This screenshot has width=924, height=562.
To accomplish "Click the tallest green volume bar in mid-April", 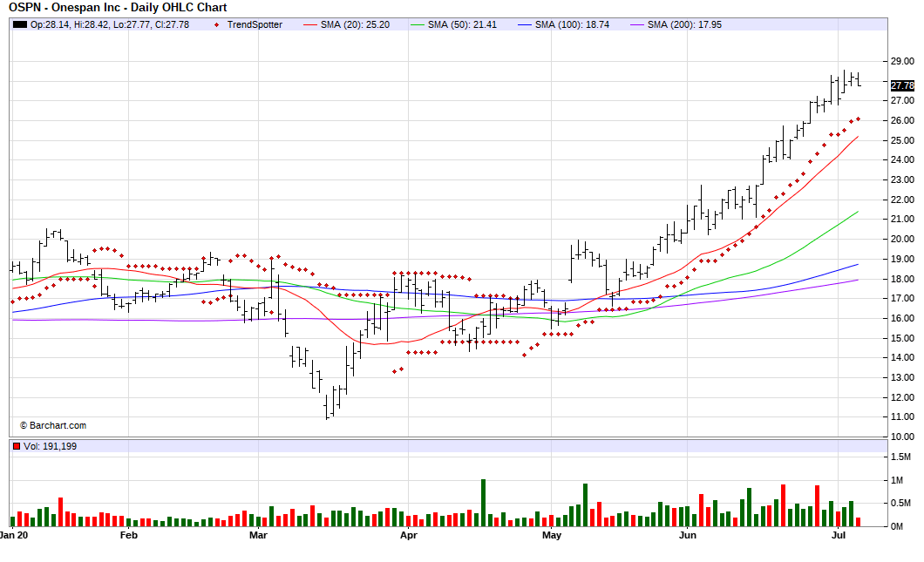I will 483,503.
